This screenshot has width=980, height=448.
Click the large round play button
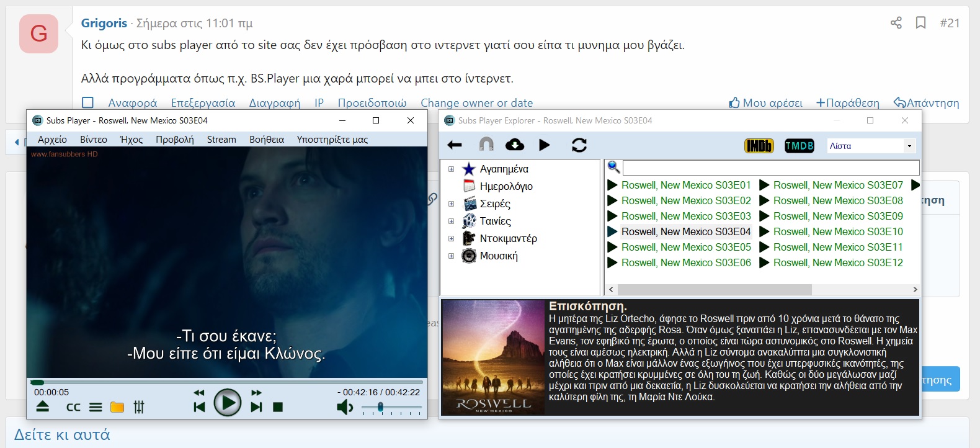pos(228,403)
